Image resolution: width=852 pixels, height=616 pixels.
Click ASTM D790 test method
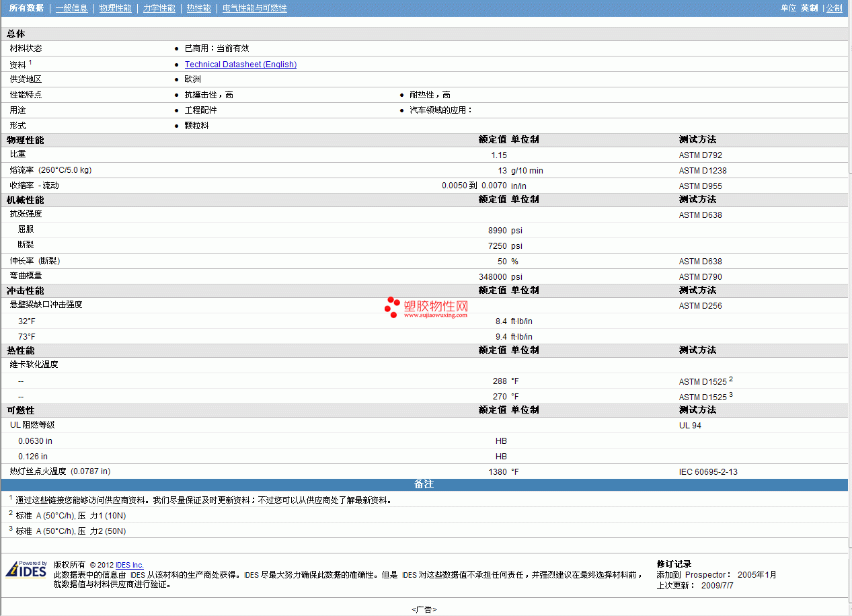[x=701, y=277]
